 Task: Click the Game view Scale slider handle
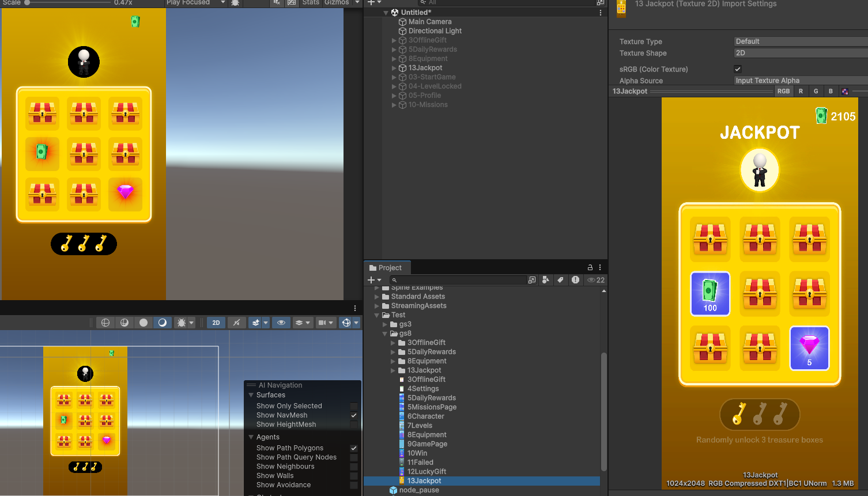(27, 3)
